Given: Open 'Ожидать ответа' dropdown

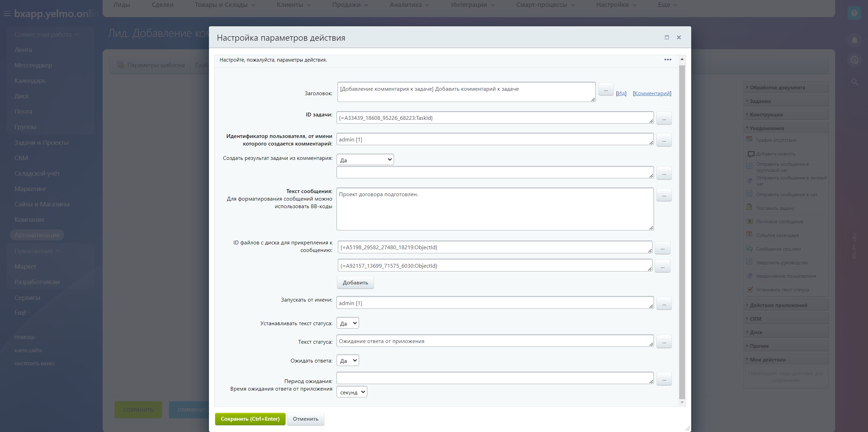Looking at the screenshot, I should [347, 360].
